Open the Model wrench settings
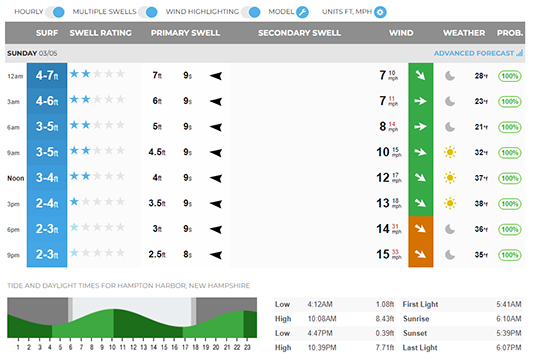This screenshot has height=363, width=533. click(x=302, y=12)
